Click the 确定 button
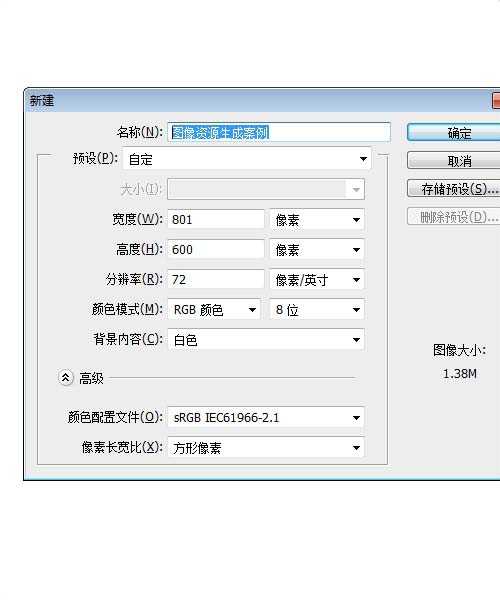 tap(454, 133)
